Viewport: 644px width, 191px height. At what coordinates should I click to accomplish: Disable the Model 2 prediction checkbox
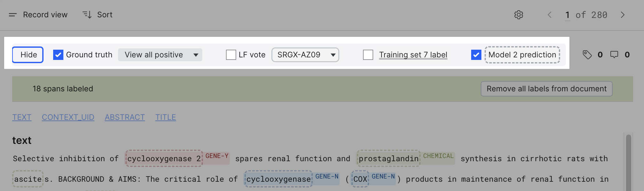click(x=476, y=55)
